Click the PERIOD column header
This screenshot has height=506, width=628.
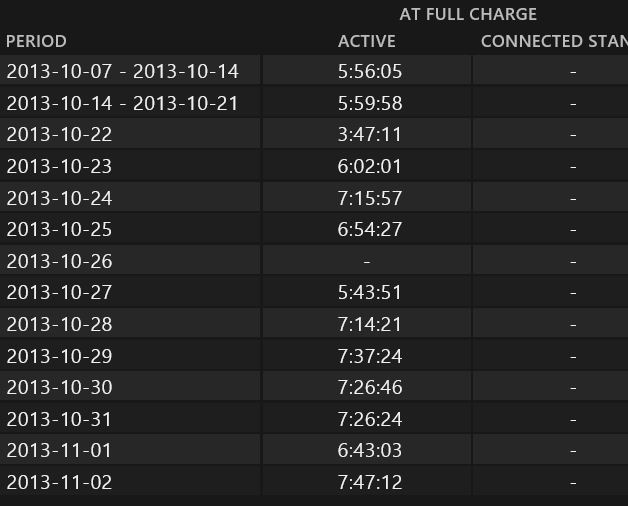[x=37, y=41]
